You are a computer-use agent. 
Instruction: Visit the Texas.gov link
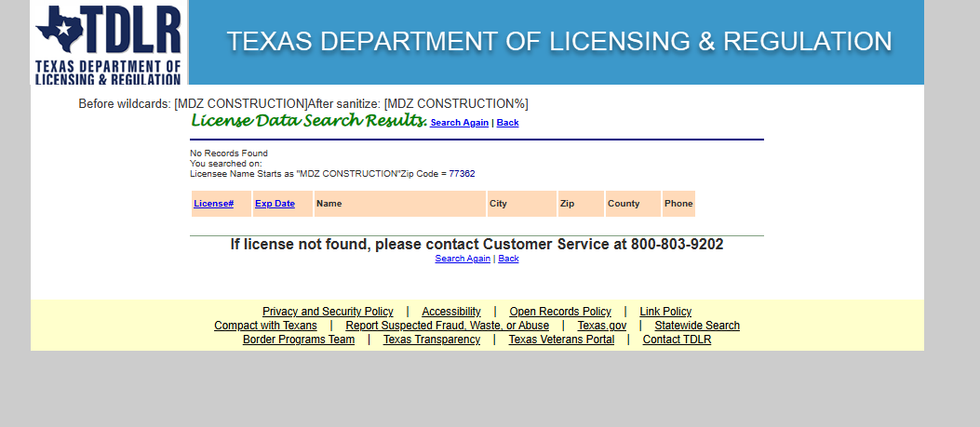click(x=602, y=325)
